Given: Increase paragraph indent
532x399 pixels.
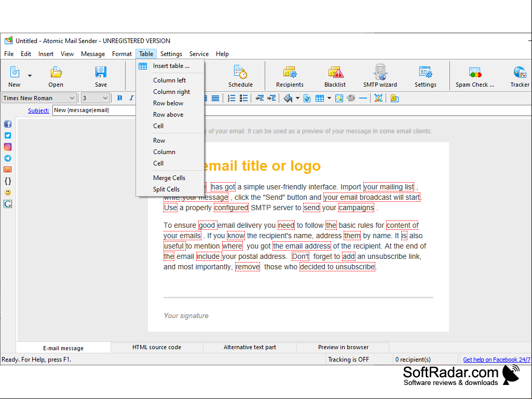Looking at the screenshot, I should point(271,99).
